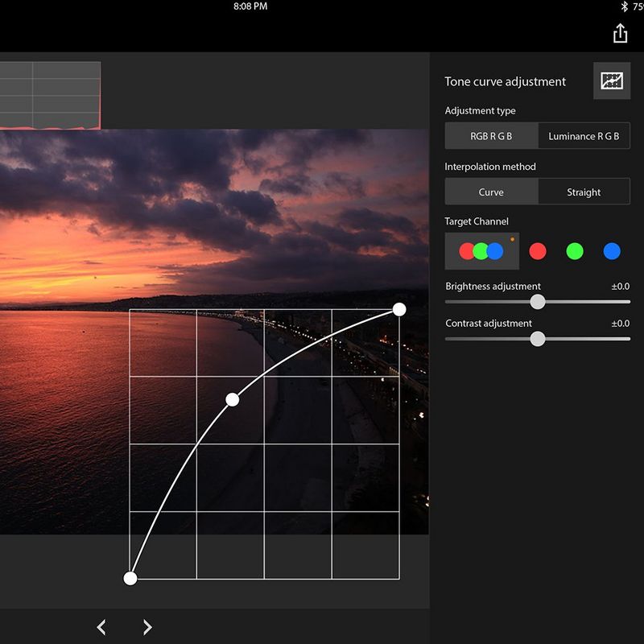
Task: Switch interpolation method to Straight
Action: 584,192
